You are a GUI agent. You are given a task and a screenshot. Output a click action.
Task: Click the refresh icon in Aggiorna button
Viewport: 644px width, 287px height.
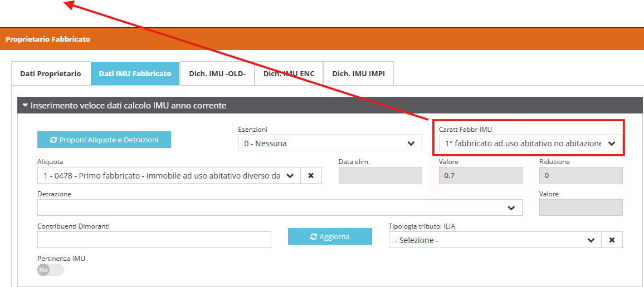(x=314, y=237)
